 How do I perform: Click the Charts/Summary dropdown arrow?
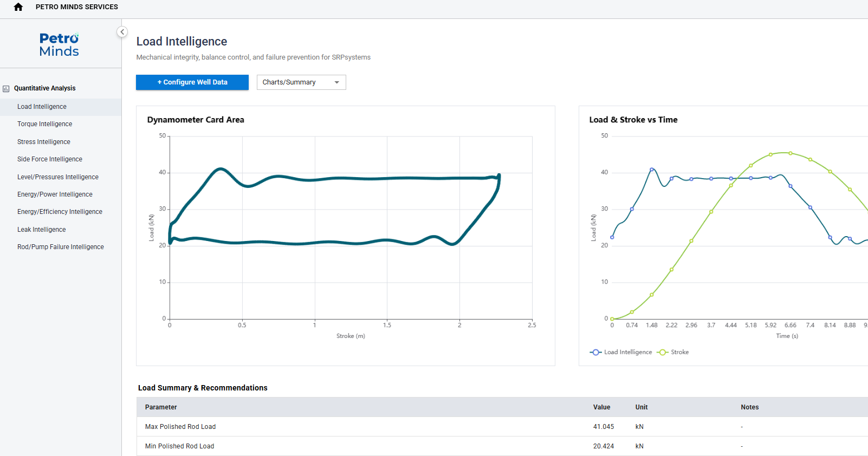click(337, 82)
